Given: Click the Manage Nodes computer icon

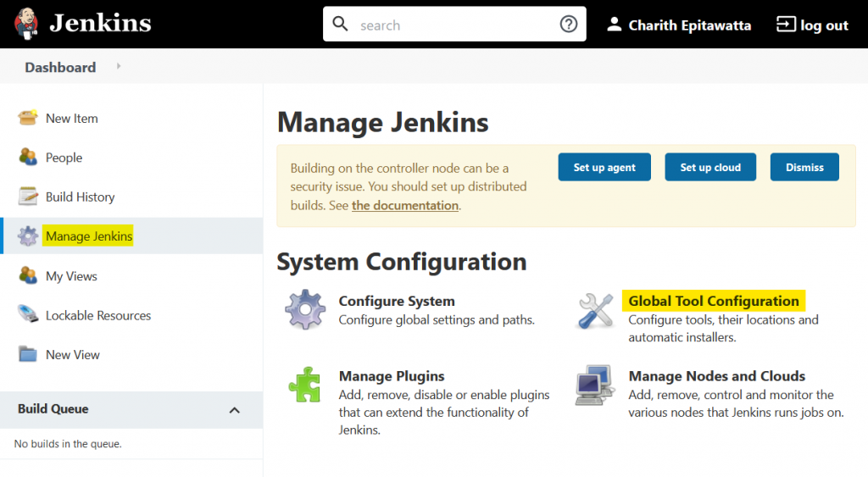Looking at the screenshot, I should point(595,385).
